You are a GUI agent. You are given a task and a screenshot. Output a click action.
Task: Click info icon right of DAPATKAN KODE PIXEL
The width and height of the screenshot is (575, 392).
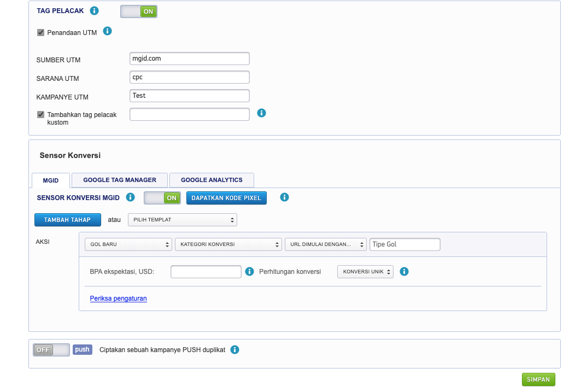coord(284,197)
